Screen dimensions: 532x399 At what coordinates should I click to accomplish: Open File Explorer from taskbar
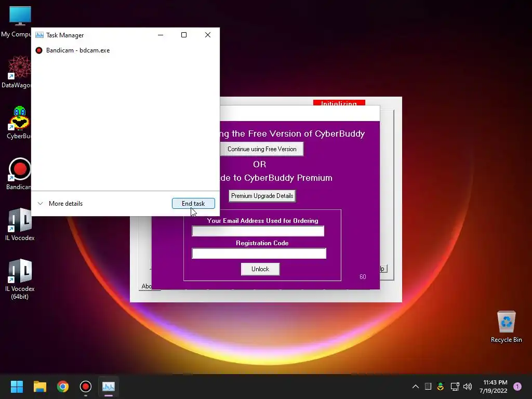coord(39,387)
